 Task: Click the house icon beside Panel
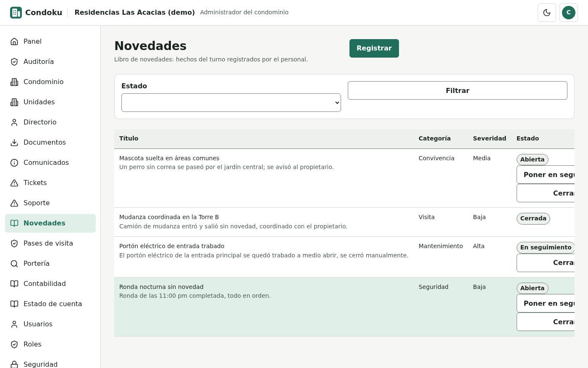click(x=14, y=41)
